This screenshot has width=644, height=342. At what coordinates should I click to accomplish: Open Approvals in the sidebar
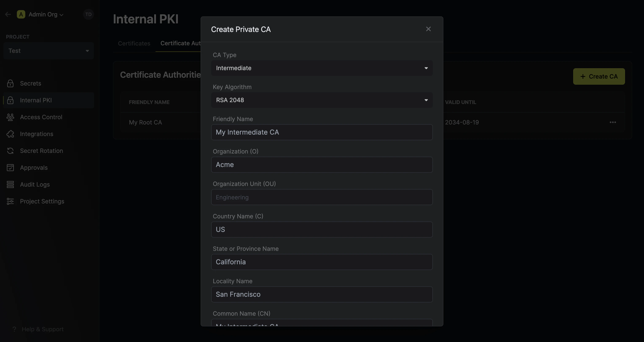(x=49, y=168)
